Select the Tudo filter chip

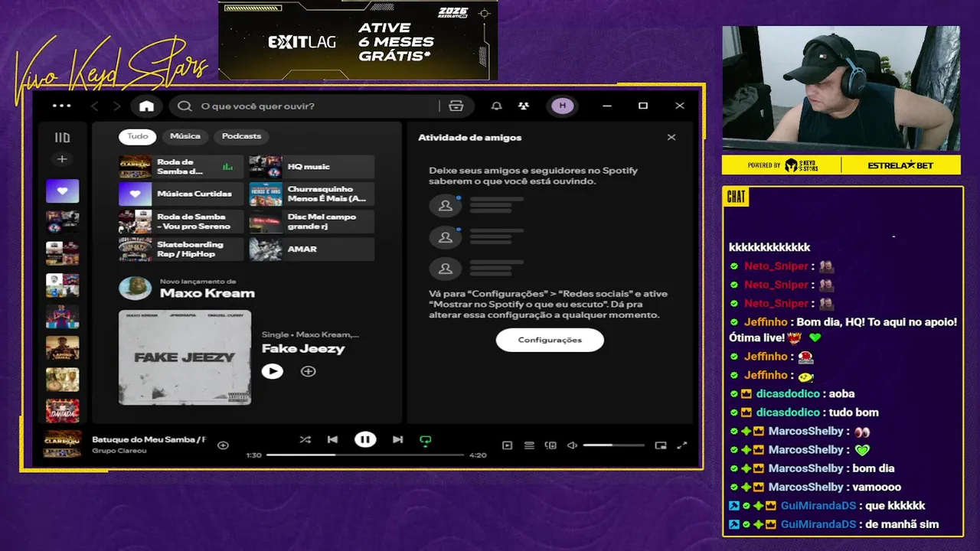(x=138, y=136)
